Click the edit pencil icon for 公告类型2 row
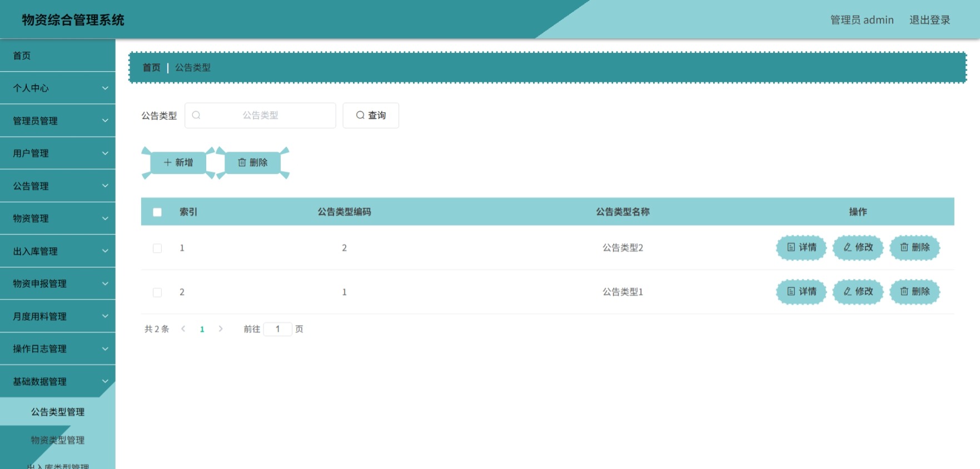Screen dimensions: 980x469 (847, 247)
